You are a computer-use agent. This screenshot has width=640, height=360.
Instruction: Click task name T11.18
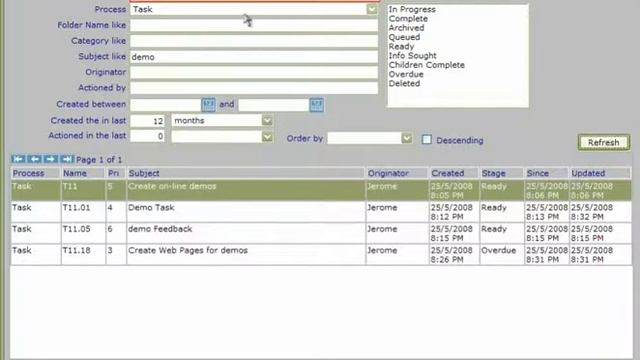tap(76, 250)
